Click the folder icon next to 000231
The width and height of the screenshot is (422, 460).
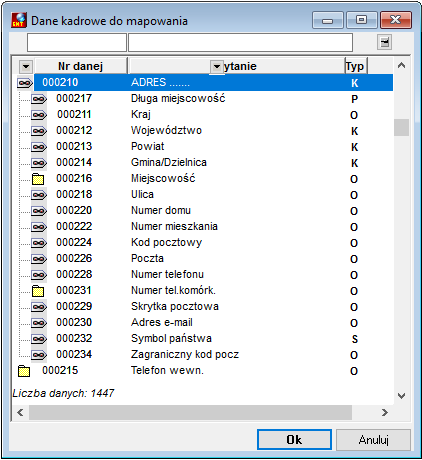[38, 291]
